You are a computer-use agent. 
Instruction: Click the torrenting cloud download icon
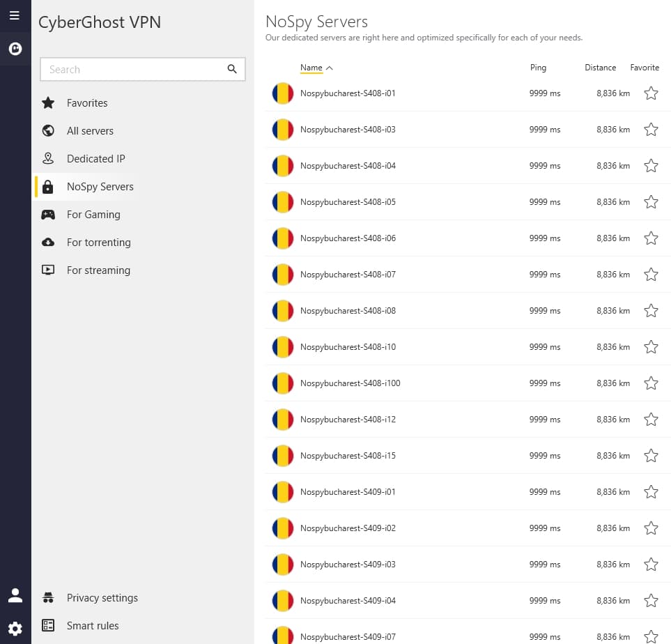coord(48,243)
